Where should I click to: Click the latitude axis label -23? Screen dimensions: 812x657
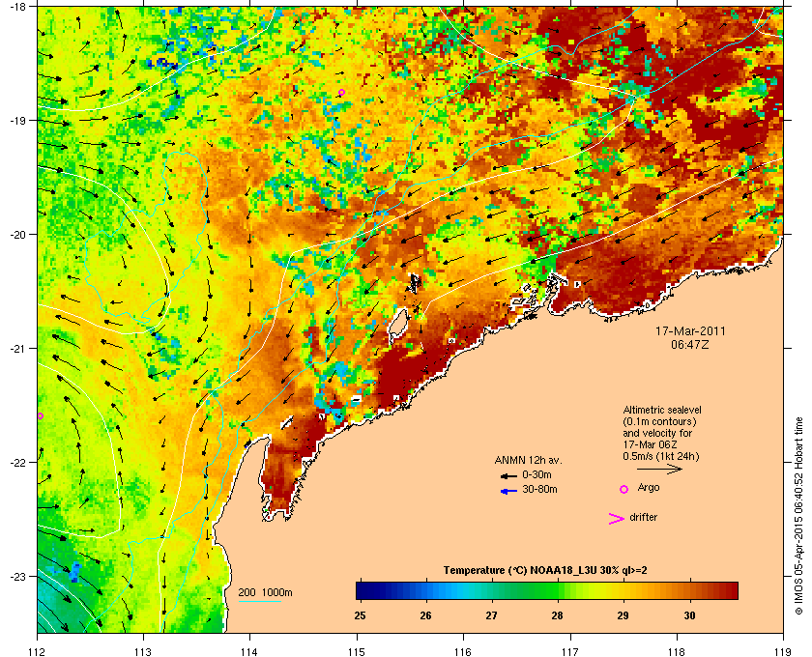(x=18, y=576)
